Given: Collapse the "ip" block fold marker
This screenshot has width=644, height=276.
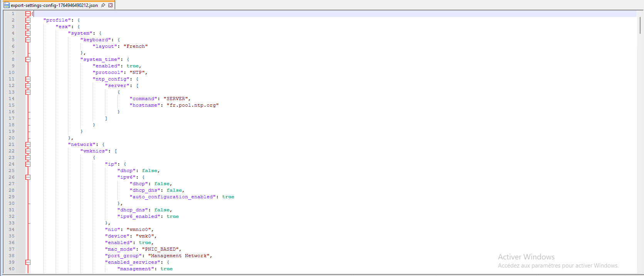Looking at the screenshot, I should tap(28, 164).
